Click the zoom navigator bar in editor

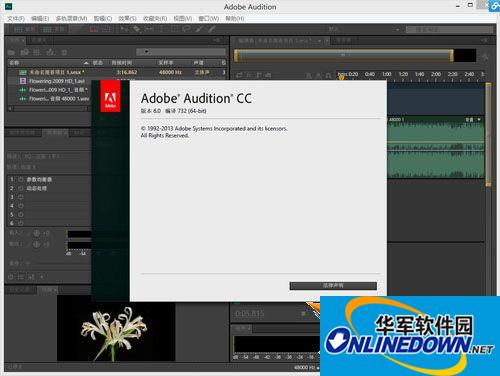tap(344, 55)
